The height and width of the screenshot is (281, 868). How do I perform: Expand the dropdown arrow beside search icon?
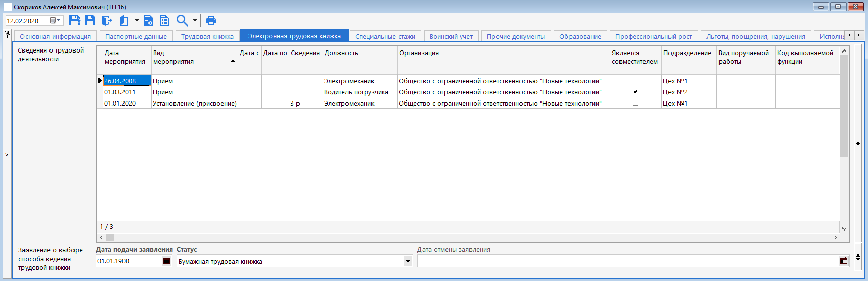click(x=195, y=21)
